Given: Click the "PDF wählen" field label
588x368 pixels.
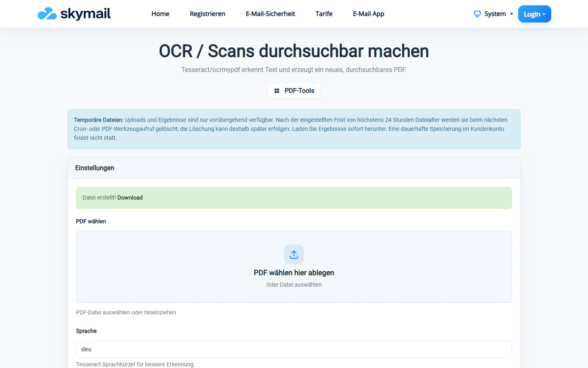Looking at the screenshot, I should [x=91, y=221].
